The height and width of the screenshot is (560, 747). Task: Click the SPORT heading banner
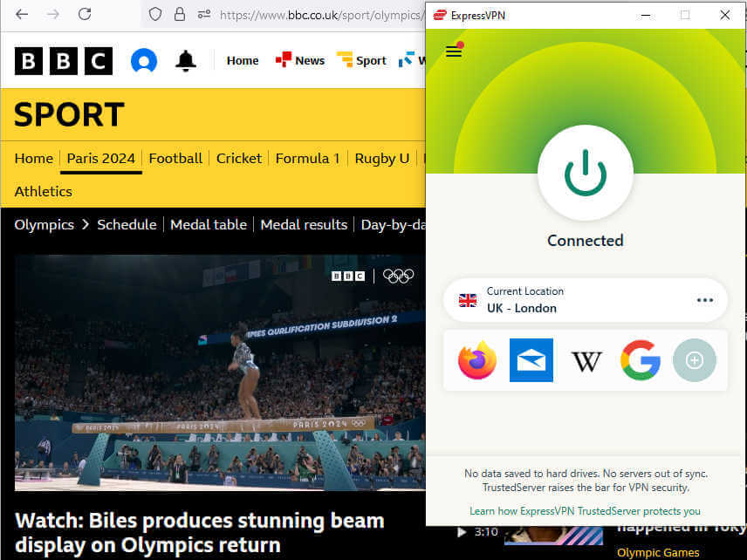(69, 115)
